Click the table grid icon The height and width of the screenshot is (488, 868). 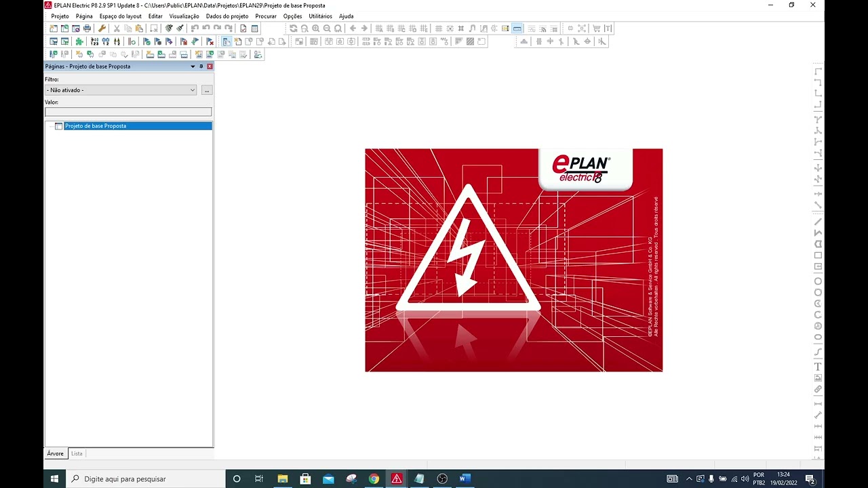tap(254, 28)
